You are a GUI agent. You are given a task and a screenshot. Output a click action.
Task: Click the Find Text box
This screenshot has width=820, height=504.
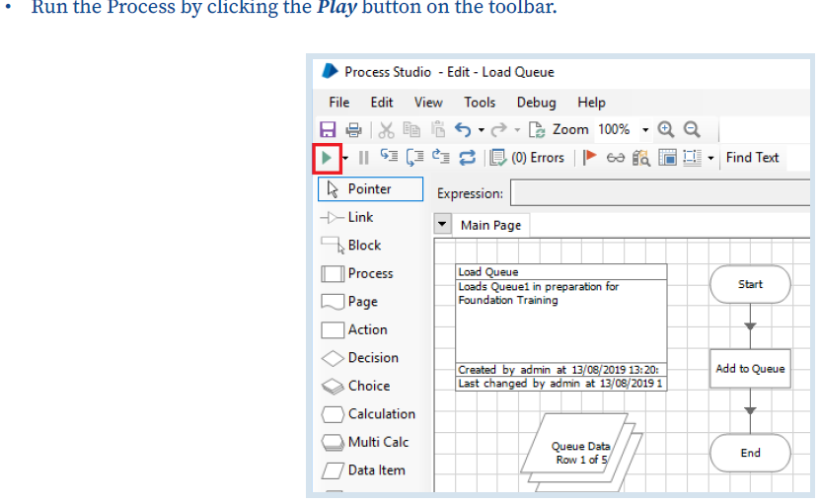(753, 158)
